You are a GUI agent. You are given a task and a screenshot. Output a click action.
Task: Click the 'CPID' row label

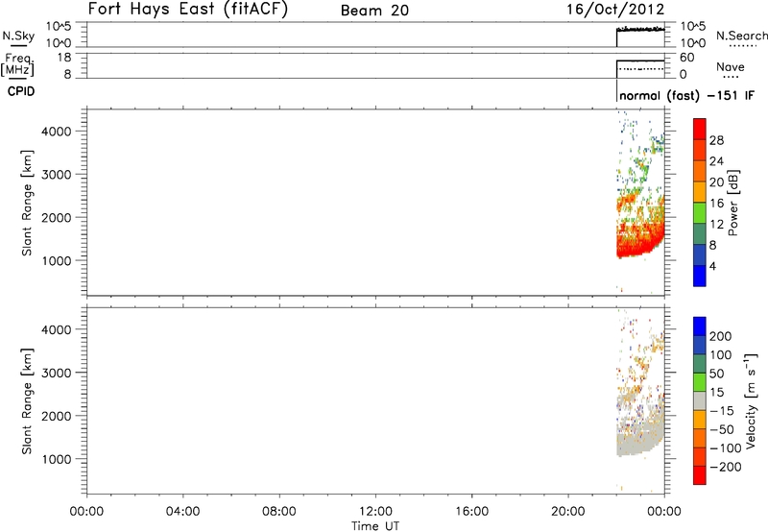coord(21,91)
